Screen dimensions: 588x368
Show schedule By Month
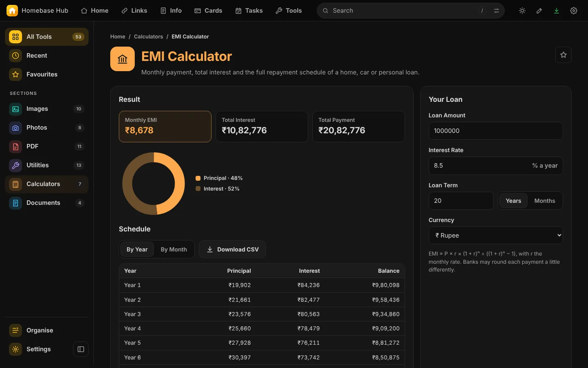tap(174, 249)
